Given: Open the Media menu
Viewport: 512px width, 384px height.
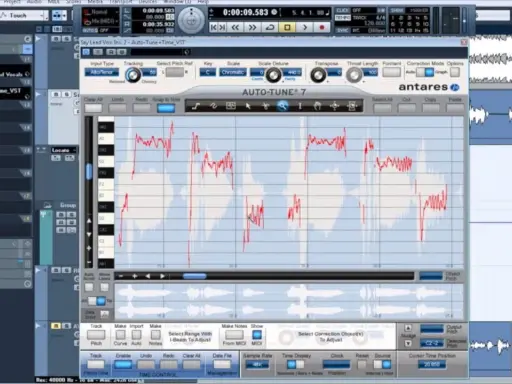Looking at the screenshot, I should pos(95,2).
